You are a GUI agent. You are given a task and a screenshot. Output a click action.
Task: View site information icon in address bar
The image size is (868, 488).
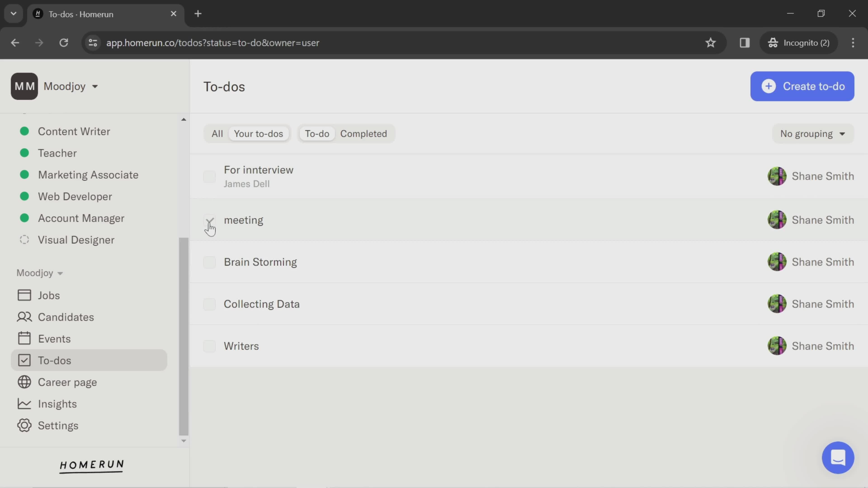click(93, 43)
